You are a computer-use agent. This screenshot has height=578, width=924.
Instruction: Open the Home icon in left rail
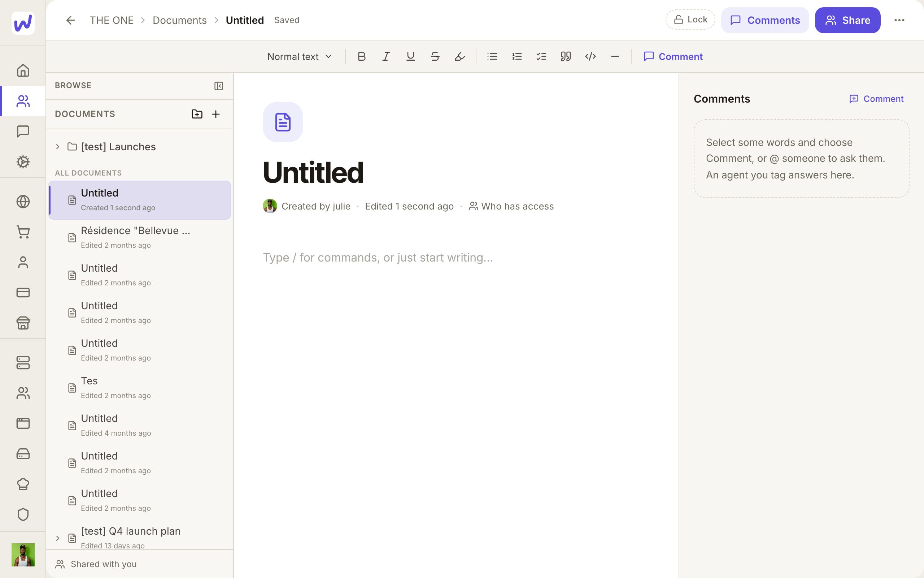point(23,70)
